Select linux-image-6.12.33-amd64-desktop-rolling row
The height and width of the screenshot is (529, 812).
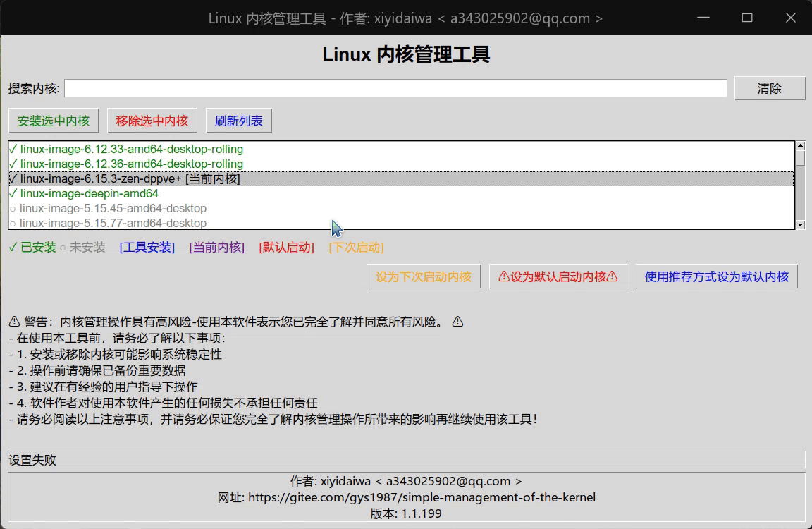[x=401, y=150]
